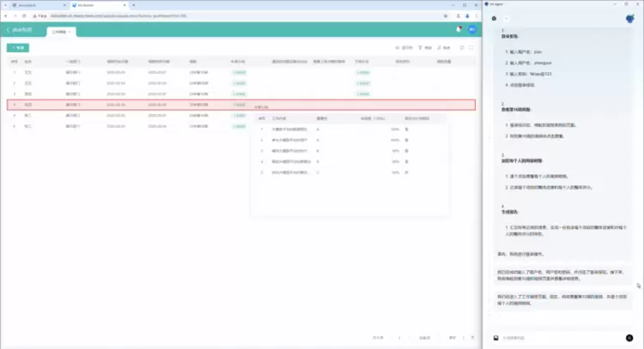Click the user avatar in the header
The image size is (644, 349).
pyautogui.click(x=471, y=30)
